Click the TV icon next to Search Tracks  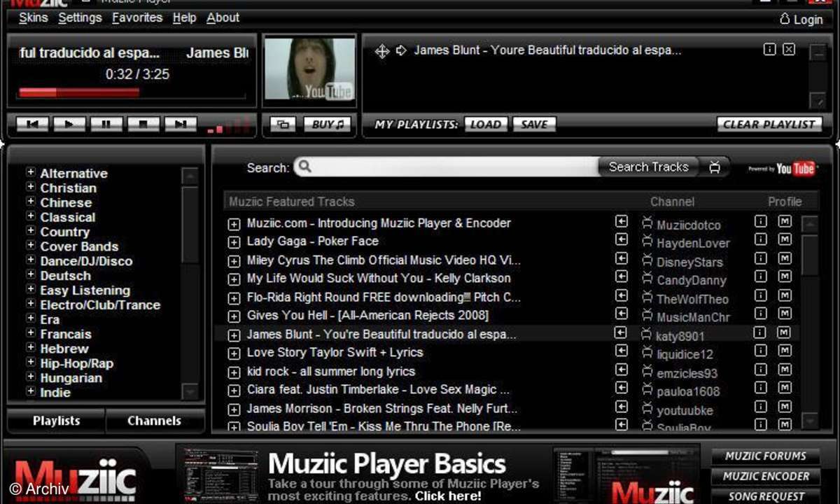click(x=715, y=167)
